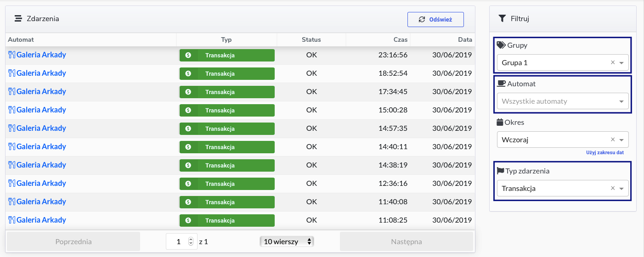This screenshot has height=257, width=644.
Task: Clear the Grupa 1 selection with its X
Action: [x=613, y=62]
